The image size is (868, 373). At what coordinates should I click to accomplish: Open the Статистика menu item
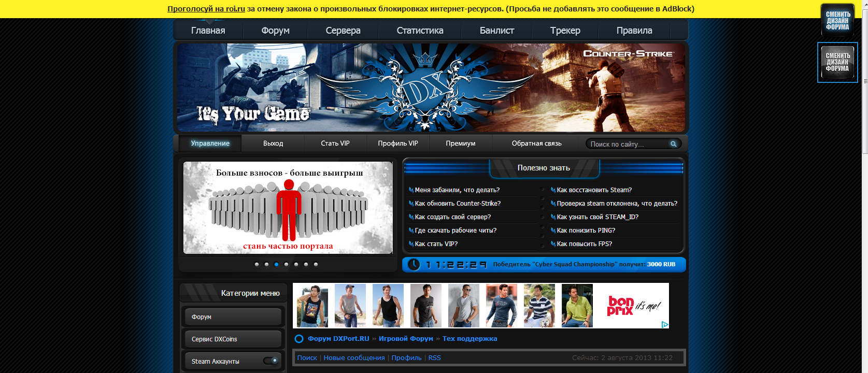(x=420, y=31)
